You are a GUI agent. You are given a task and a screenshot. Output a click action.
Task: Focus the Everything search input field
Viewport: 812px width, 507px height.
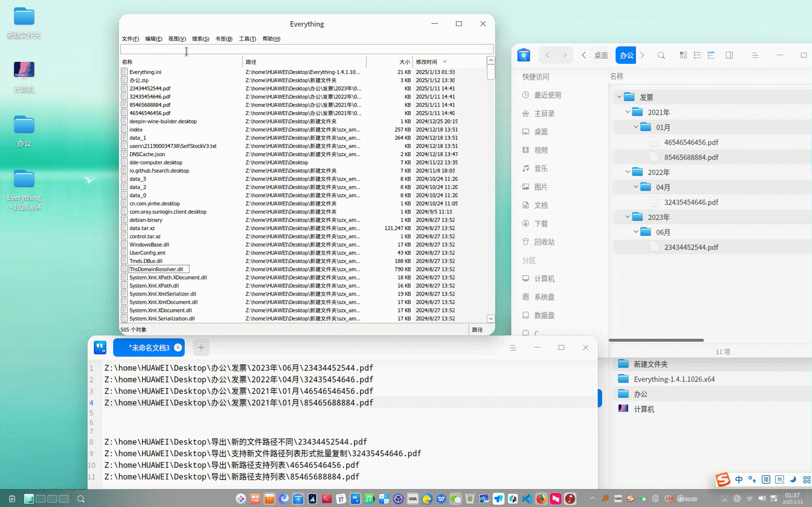click(307, 49)
